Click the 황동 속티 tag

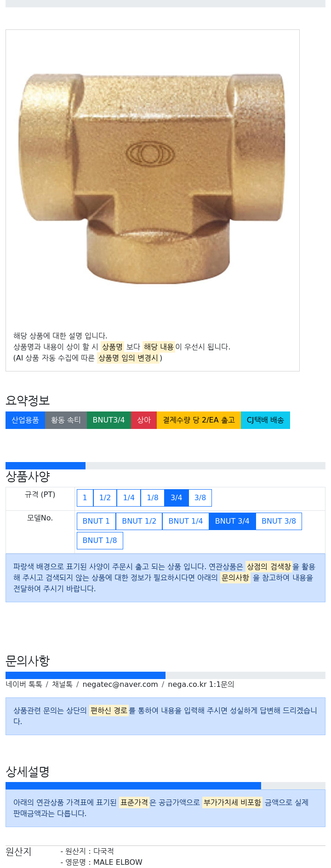tap(66, 420)
